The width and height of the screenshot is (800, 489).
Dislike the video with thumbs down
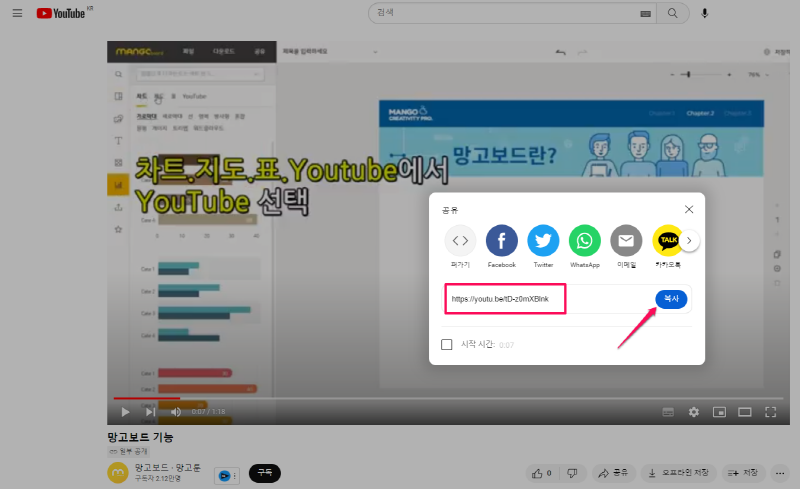(572, 473)
